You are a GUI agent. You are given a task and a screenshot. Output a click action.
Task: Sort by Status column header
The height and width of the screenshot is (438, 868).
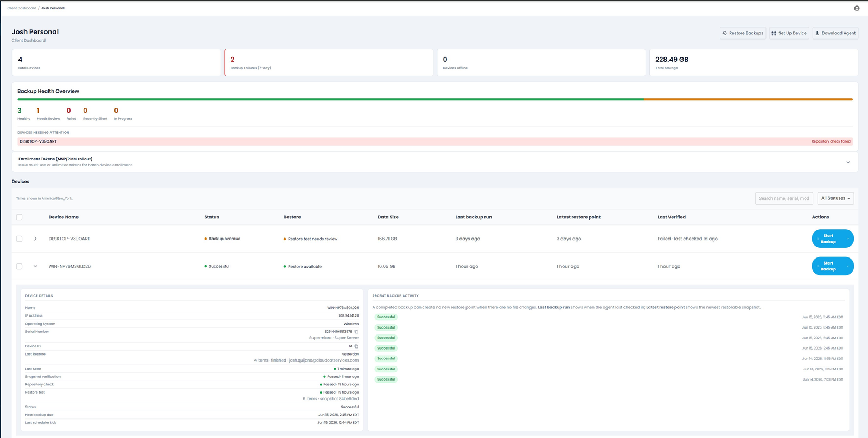212,217
